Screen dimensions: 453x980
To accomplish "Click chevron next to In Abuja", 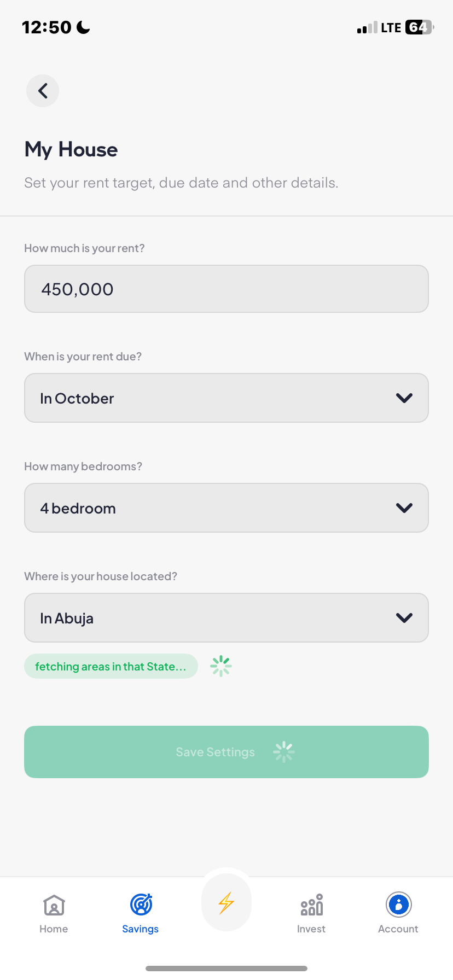I will pyautogui.click(x=404, y=618).
